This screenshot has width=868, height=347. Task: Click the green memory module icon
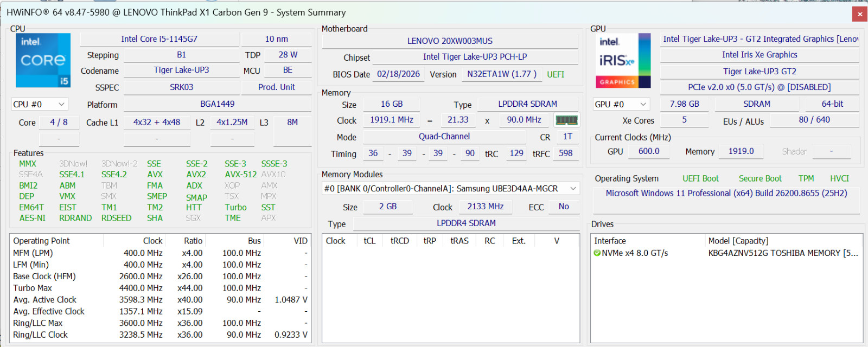[566, 120]
